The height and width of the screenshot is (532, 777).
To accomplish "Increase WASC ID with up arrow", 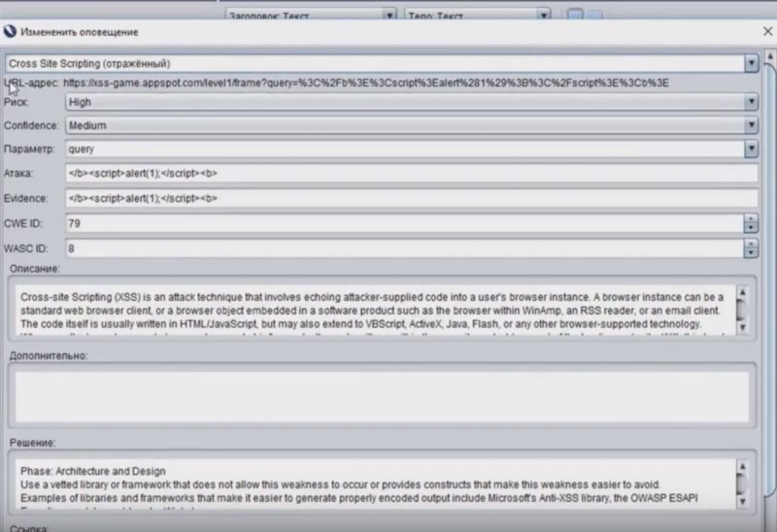I will tap(751, 244).
